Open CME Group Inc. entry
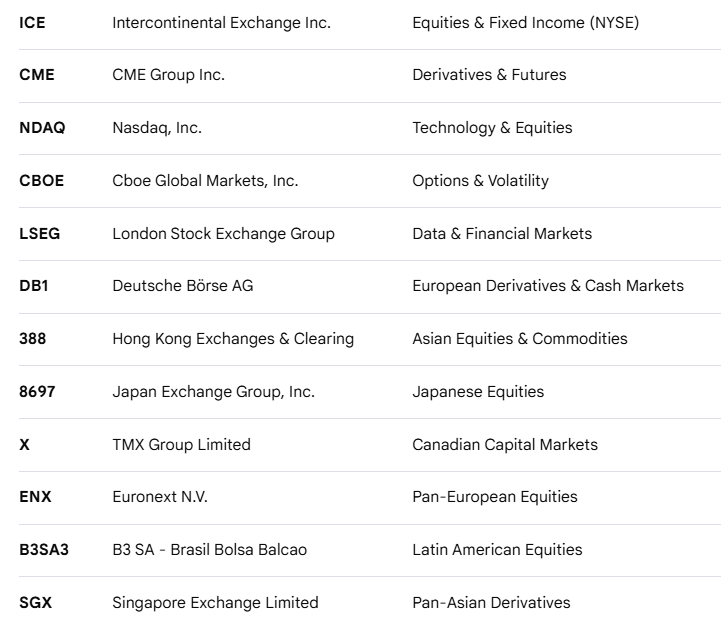This screenshot has width=721, height=622. [x=169, y=74]
